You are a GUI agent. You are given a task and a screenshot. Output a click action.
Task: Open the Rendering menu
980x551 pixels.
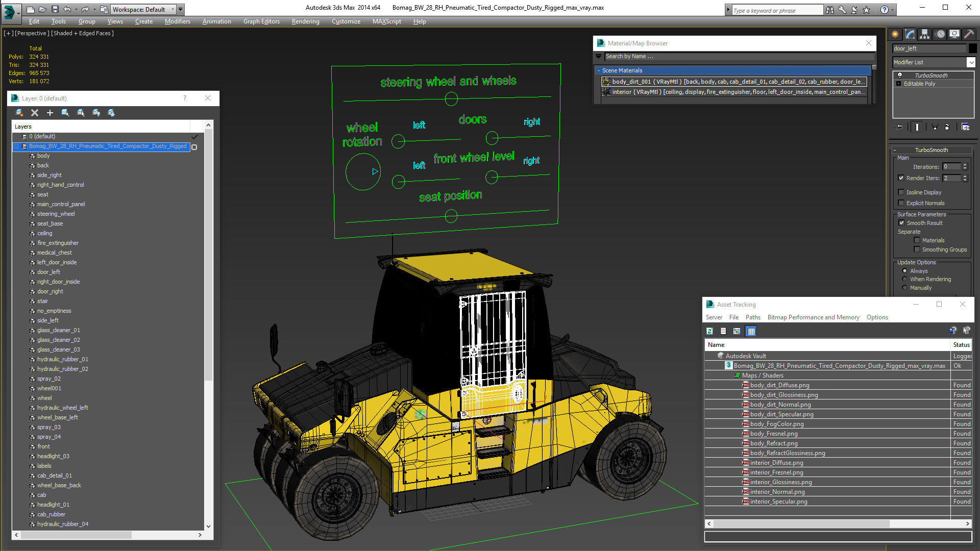[305, 21]
